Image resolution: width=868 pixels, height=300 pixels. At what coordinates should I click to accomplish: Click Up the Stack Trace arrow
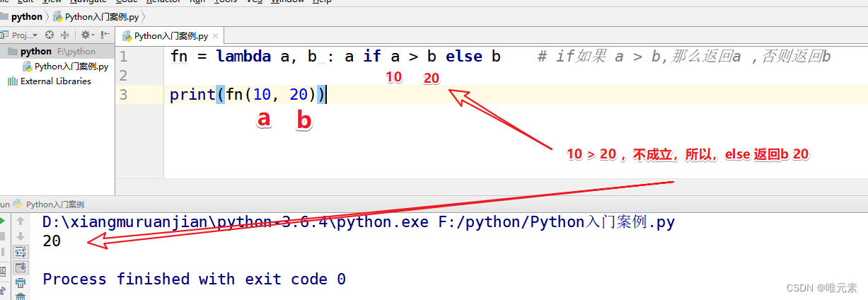coord(21,221)
